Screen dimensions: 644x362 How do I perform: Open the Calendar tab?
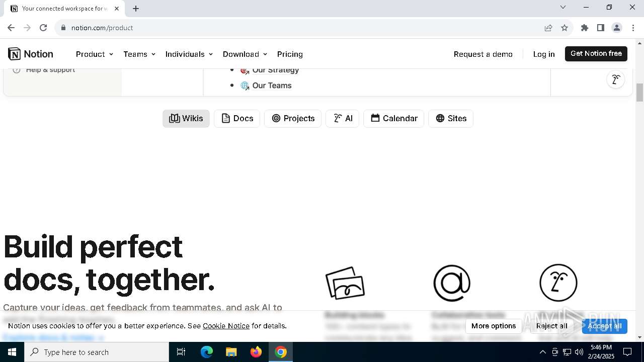click(394, 118)
